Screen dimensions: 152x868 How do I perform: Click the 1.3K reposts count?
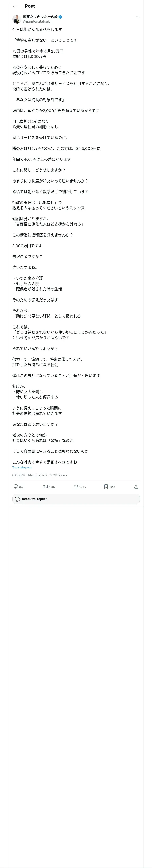tap(52, 487)
